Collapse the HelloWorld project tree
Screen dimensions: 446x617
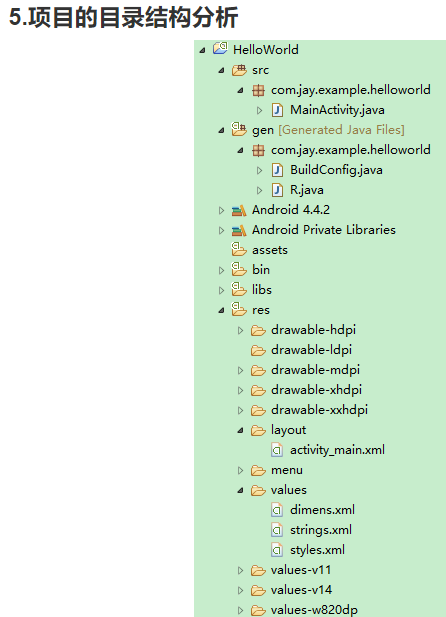point(202,50)
